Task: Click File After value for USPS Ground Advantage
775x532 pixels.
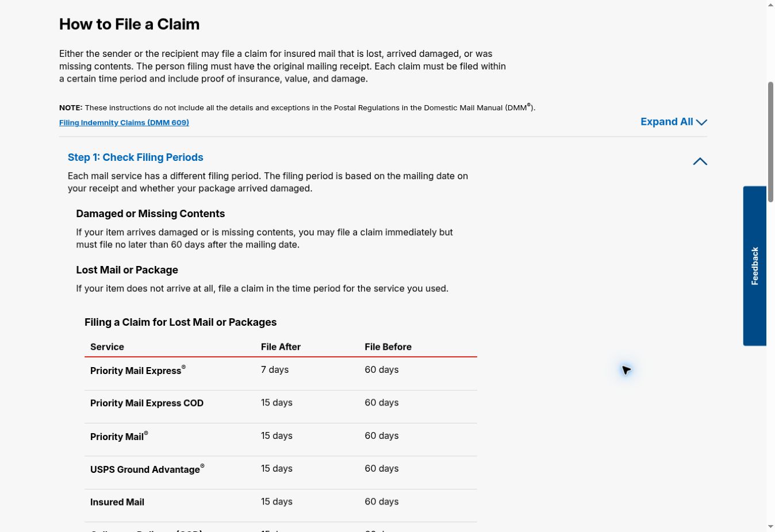Action: point(277,469)
